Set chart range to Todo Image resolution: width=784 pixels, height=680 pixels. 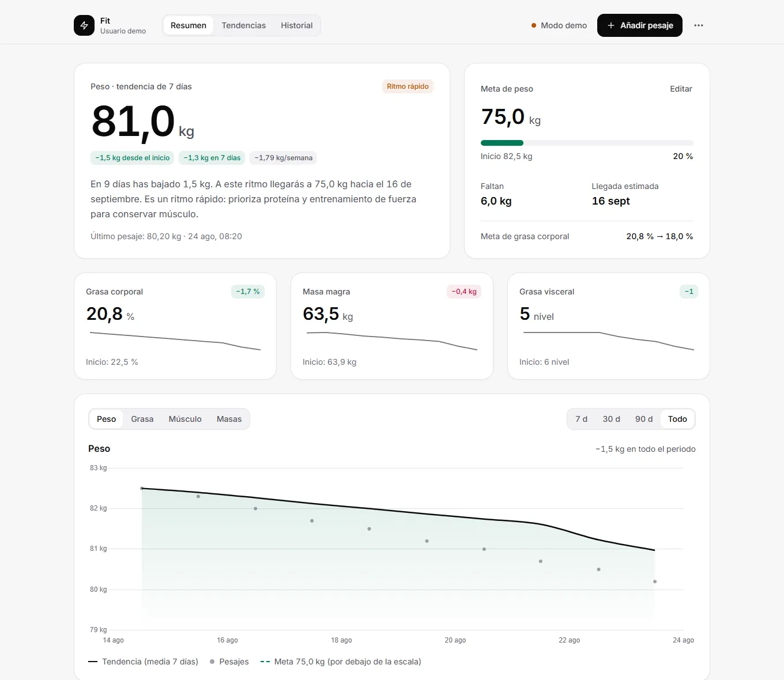(677, 419)
